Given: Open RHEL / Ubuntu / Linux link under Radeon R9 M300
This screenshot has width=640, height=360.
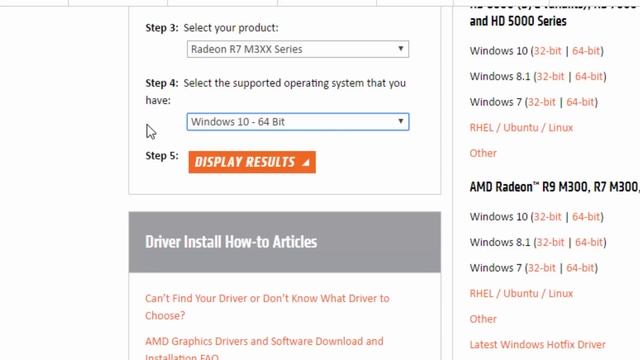Looking at the screenshot, I should [521, 293].
